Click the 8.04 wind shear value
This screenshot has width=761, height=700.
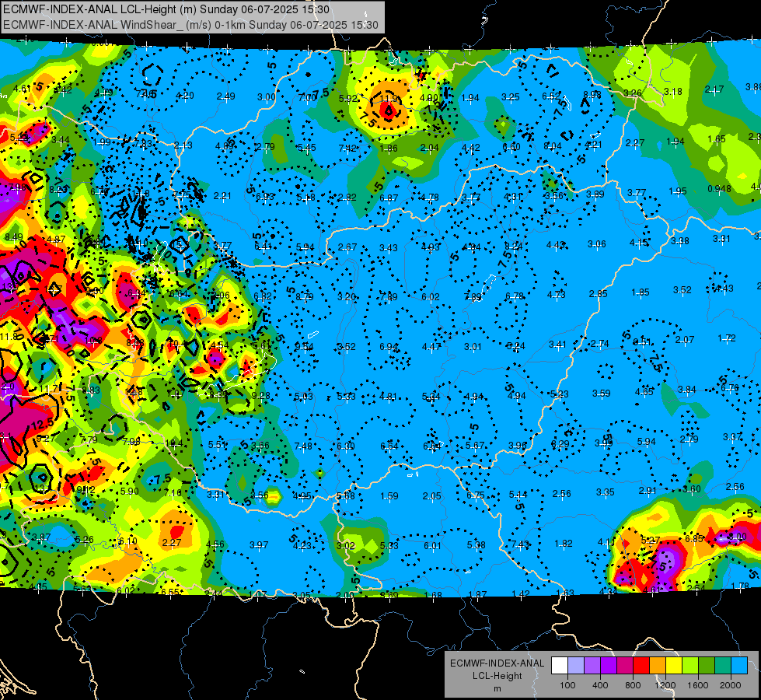553,146
